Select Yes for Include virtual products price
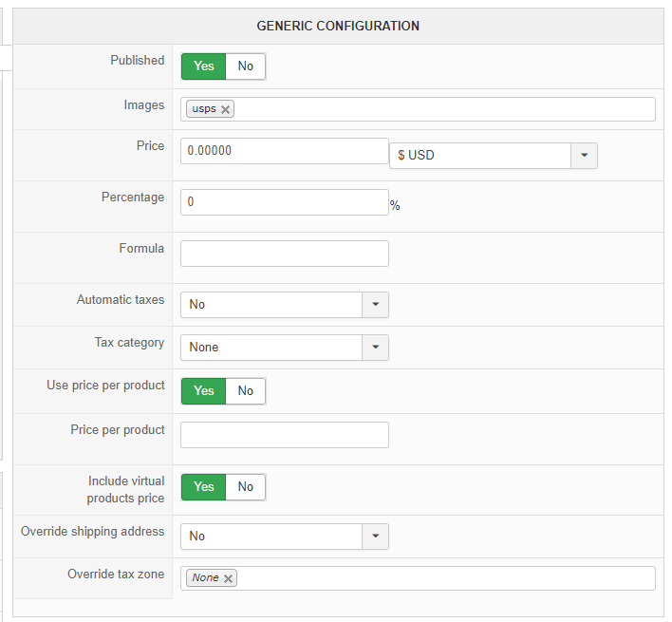The width and height of the screenshot is (672, 622). point(204,487)
